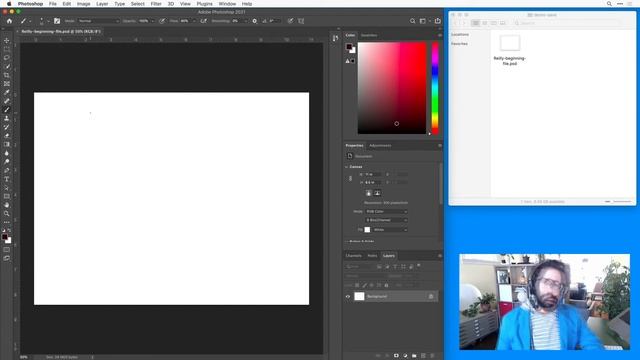The width and height of the screenshot is (640, 360).
Task: Click the Spotlight search icon in macOS menu bar
Action: (609, 4)
